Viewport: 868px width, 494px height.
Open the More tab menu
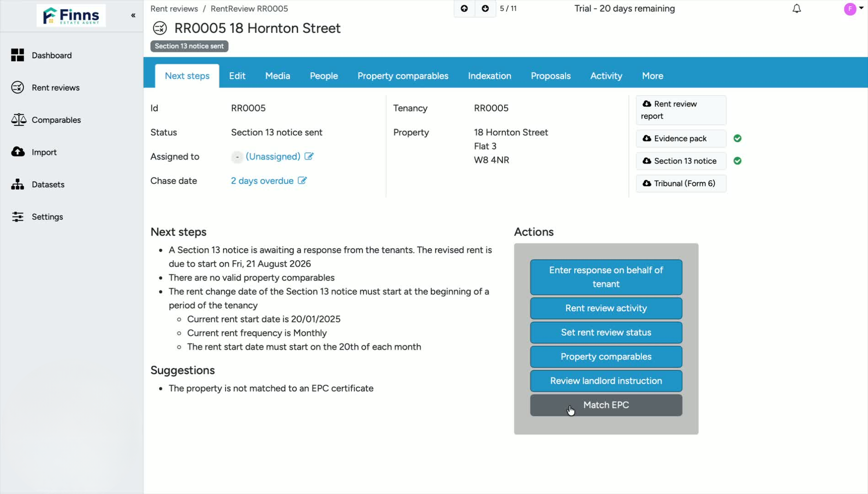click(652, 76)
